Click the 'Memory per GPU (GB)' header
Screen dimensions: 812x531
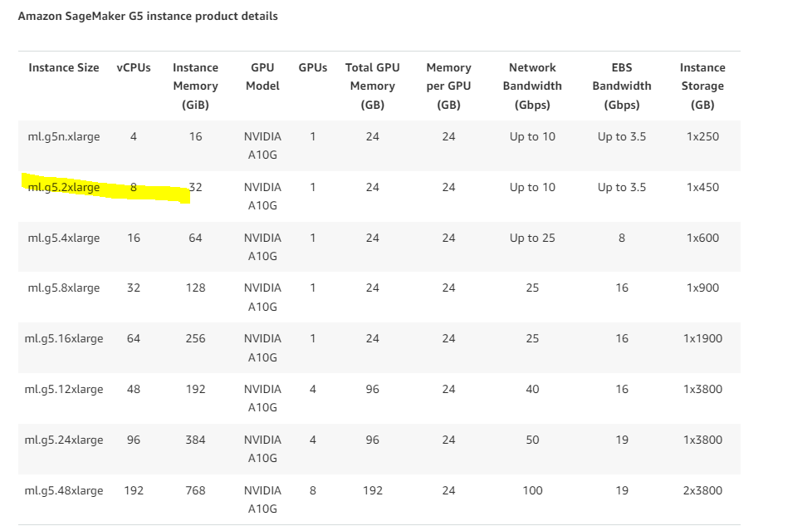(448, 86)
